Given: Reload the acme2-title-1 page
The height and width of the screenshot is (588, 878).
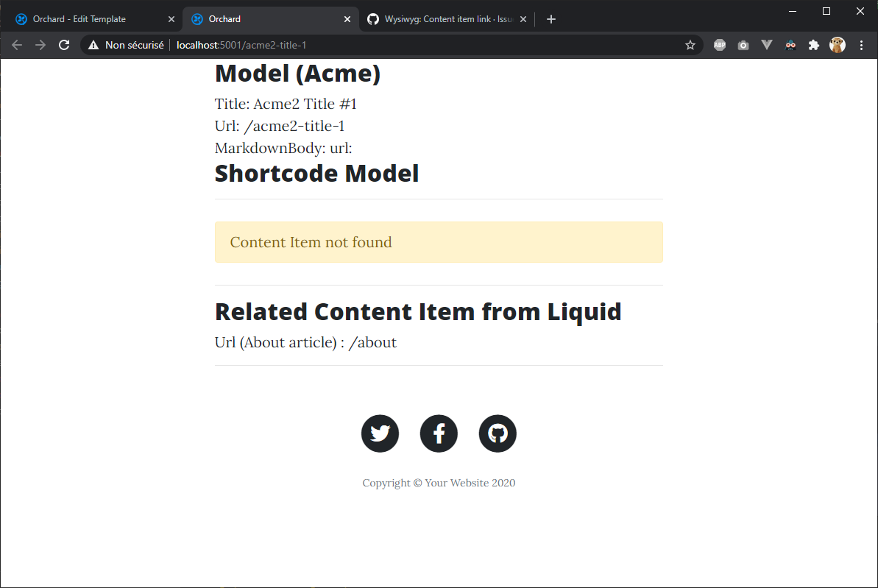Looking at the screenshot, I should pyautogui.click(x=64, y=44).
